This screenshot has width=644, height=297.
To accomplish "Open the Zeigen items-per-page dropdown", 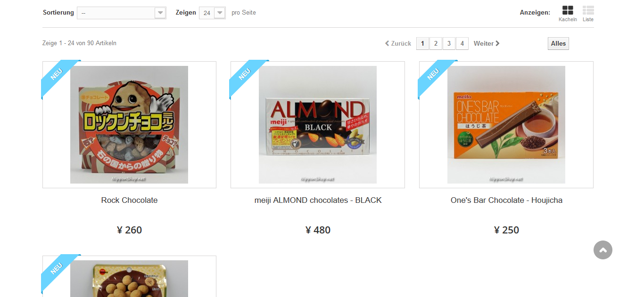I will pyautogui.click(x=212, y=13).
